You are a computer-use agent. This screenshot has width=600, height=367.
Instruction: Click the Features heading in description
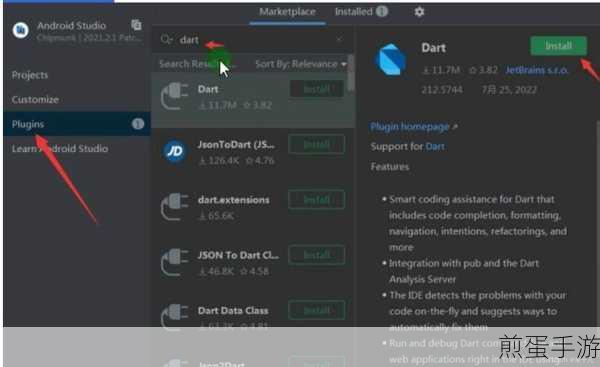(390, 167)
